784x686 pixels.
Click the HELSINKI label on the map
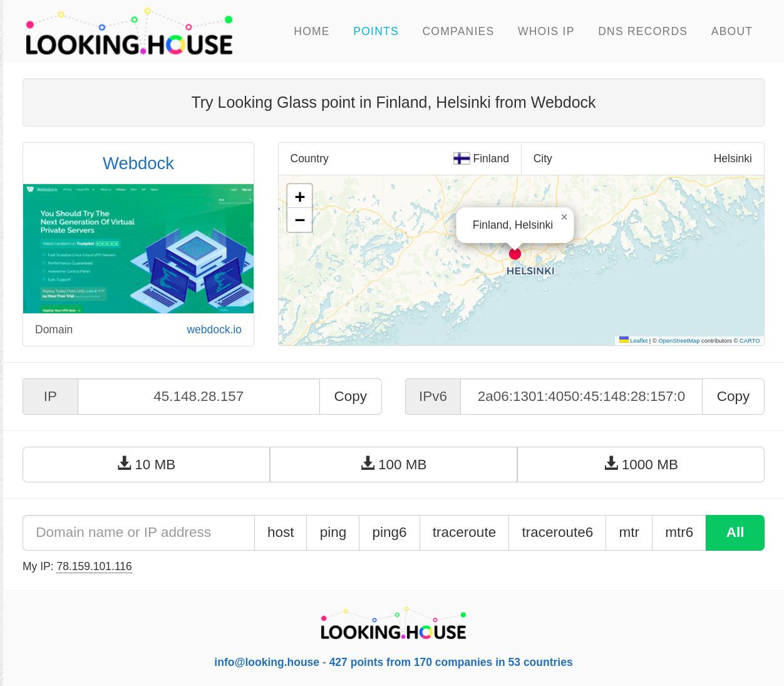pyautogui.click(x=530, y=271)
